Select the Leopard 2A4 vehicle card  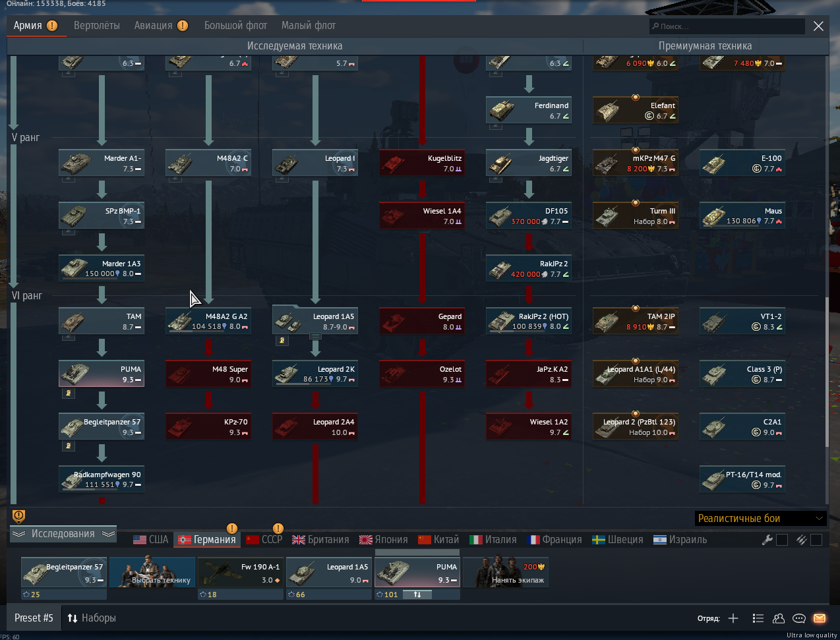(x=315, y=426)
